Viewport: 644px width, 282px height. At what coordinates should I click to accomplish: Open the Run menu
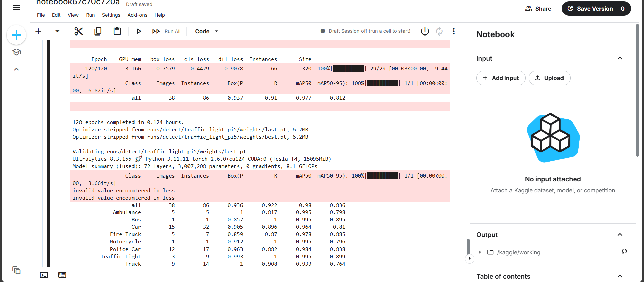[90, 15]
